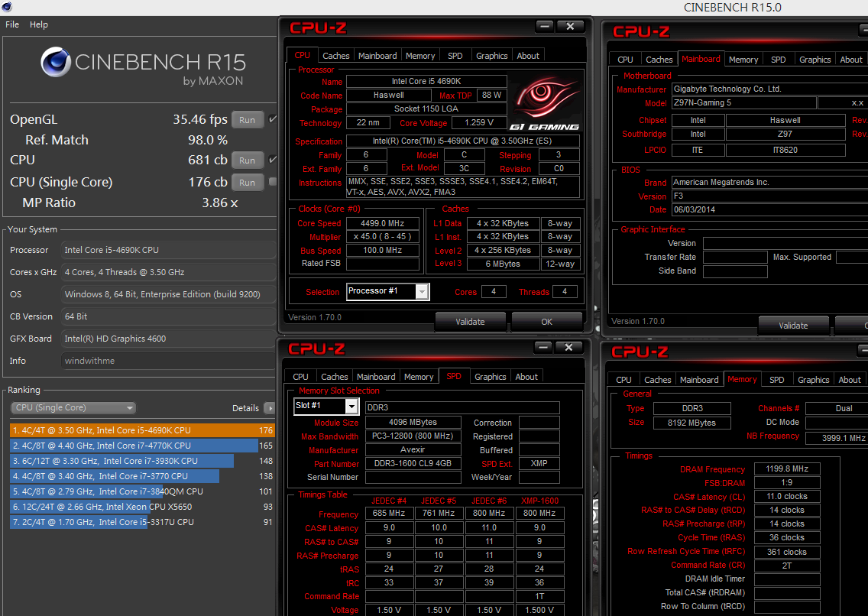Select About tab in CPU-Z SPD window
Viewport: 868px width, 616px height.
click(526, 376)
